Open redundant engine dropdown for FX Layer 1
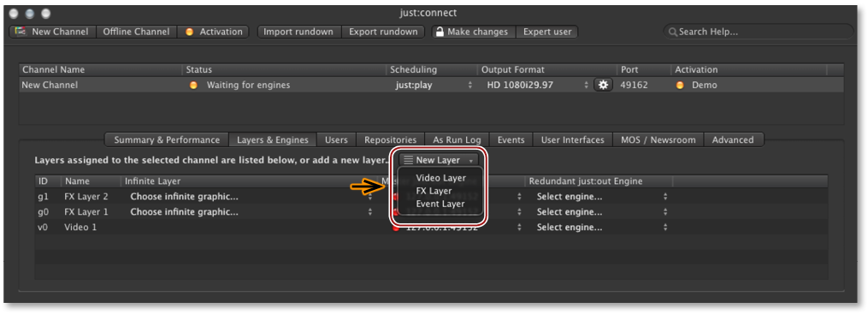 (600, 212)
